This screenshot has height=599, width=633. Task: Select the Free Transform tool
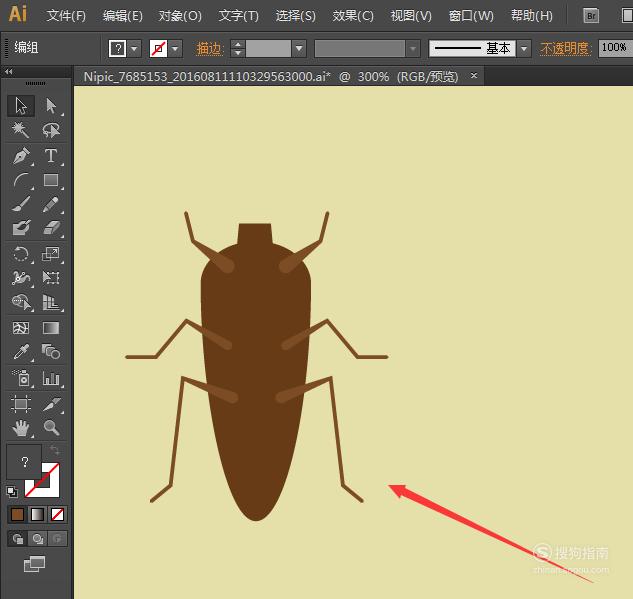[51, 278]
